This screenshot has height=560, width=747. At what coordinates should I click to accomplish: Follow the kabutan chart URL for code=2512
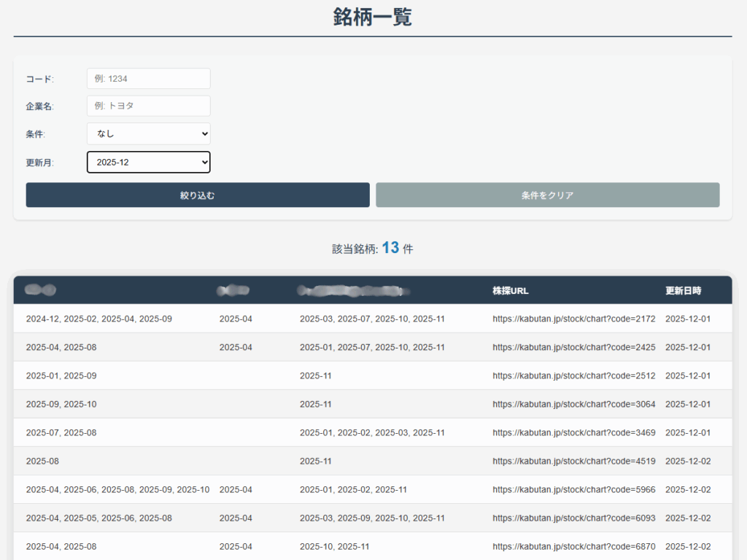coord(573,376)
